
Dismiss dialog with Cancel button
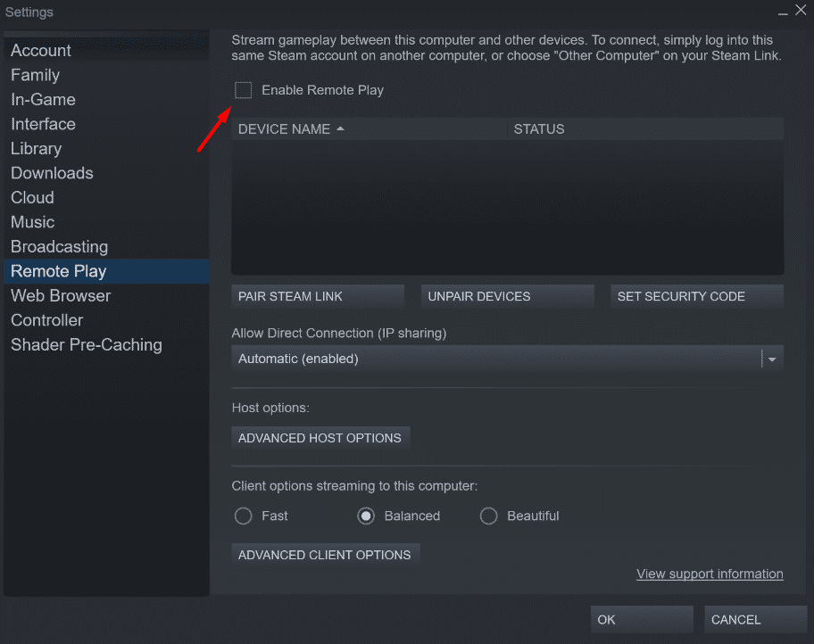pos(755,620)
